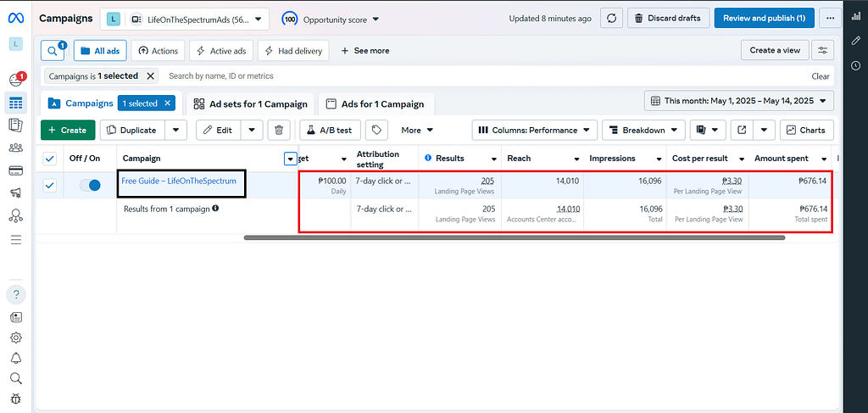The image size is (868, 413).
Task: Remove the Campaigns is 1 selected filter
Action: (x=150, y=75)
